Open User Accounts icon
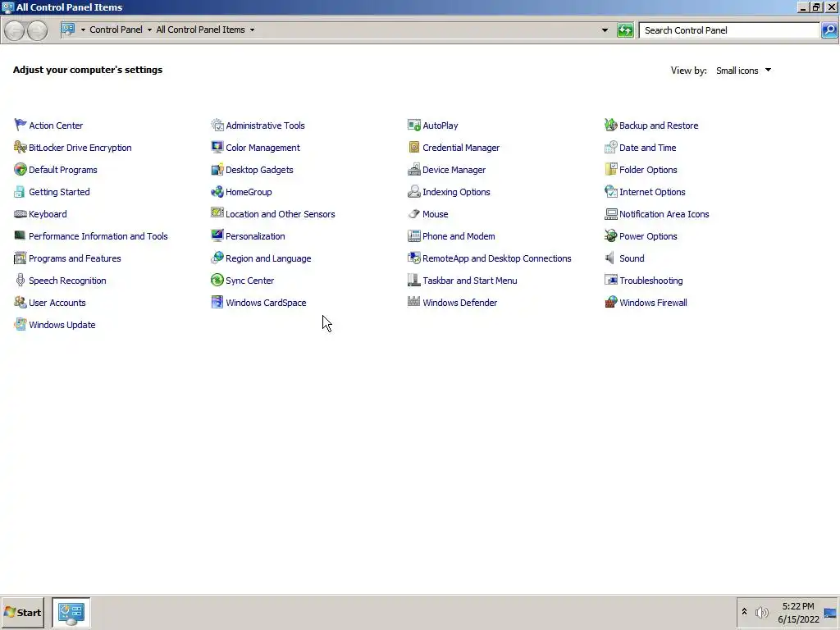The height and width of the screenshot is (630, 840). point(21,302)
